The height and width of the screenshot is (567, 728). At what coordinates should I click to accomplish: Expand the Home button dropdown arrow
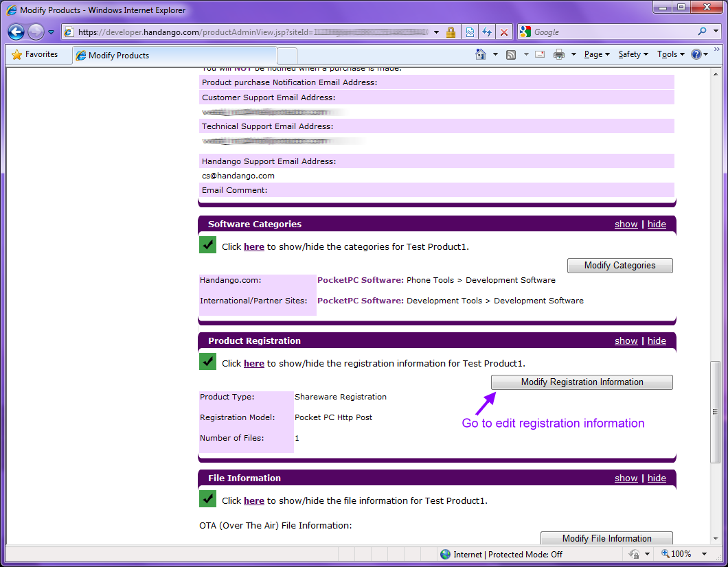click(x=495, y=54)
